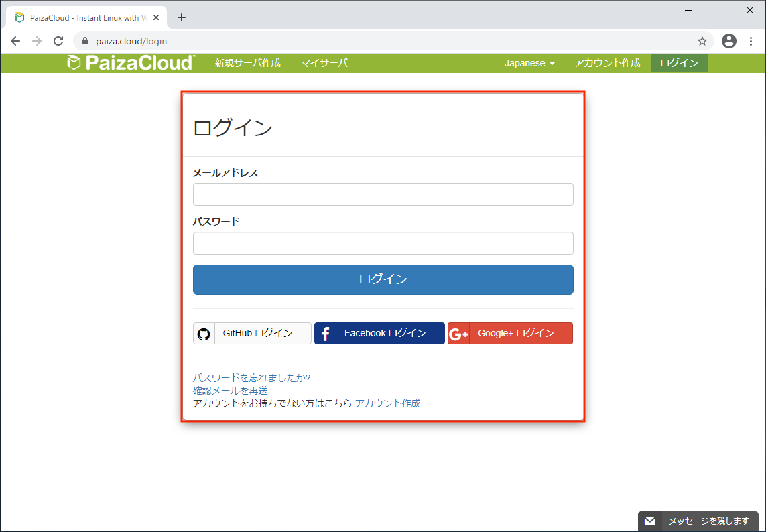Open the メッセージを残します chat widget
The height and width of the screenshot is (532, 766).
point(698,521)
